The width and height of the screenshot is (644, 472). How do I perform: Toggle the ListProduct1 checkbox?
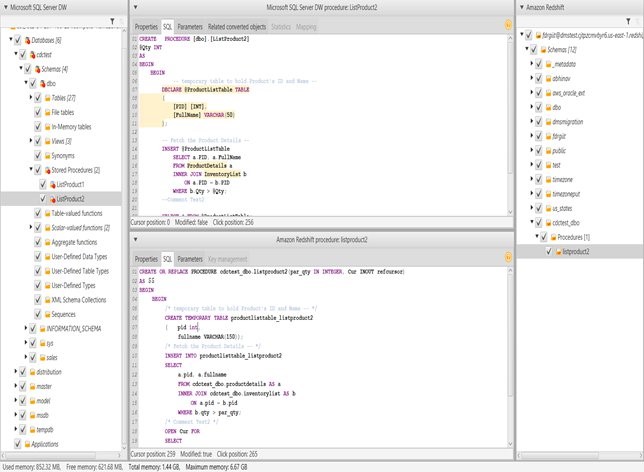click(x=43, y=184)
